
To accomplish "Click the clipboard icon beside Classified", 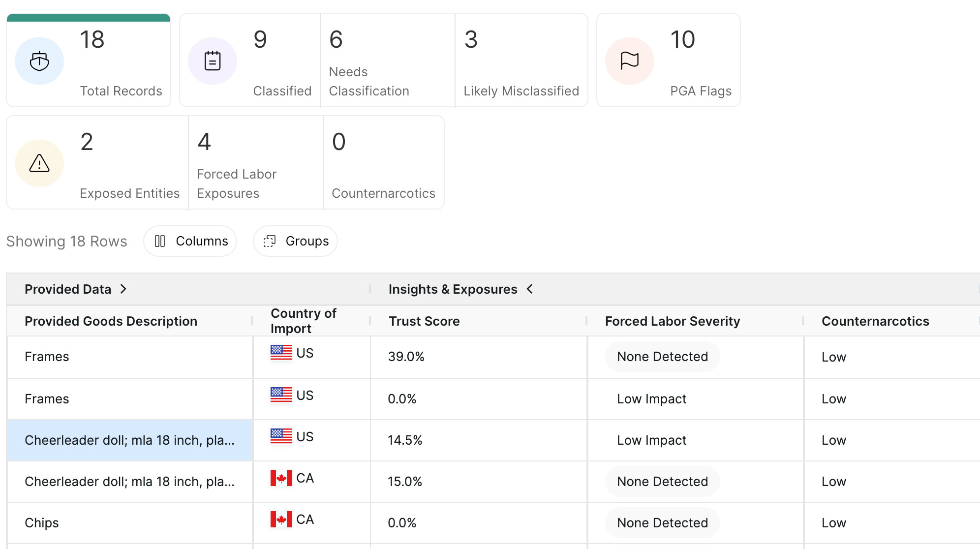I will pyautogui.click(x=213, y=61).
